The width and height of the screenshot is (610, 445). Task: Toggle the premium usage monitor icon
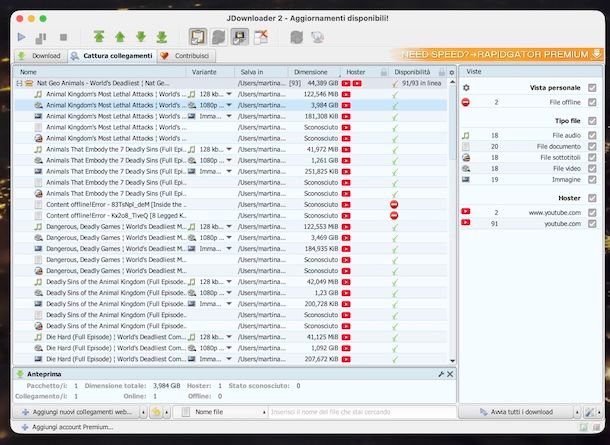(x=240, y=37)
